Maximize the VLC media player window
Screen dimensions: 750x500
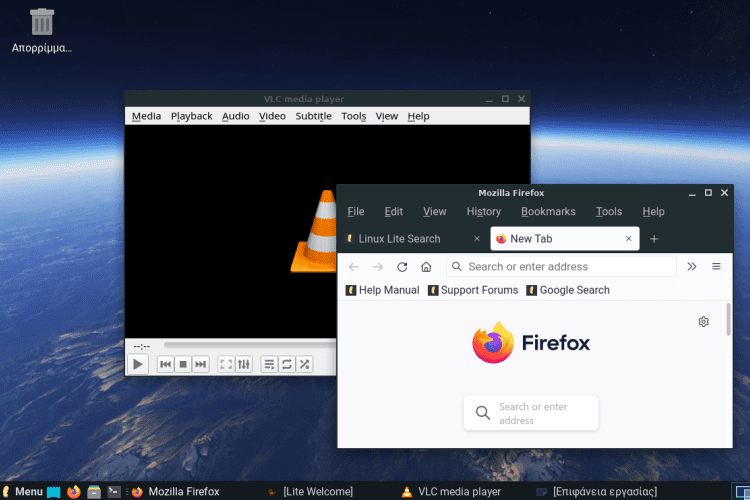(505, 99)
